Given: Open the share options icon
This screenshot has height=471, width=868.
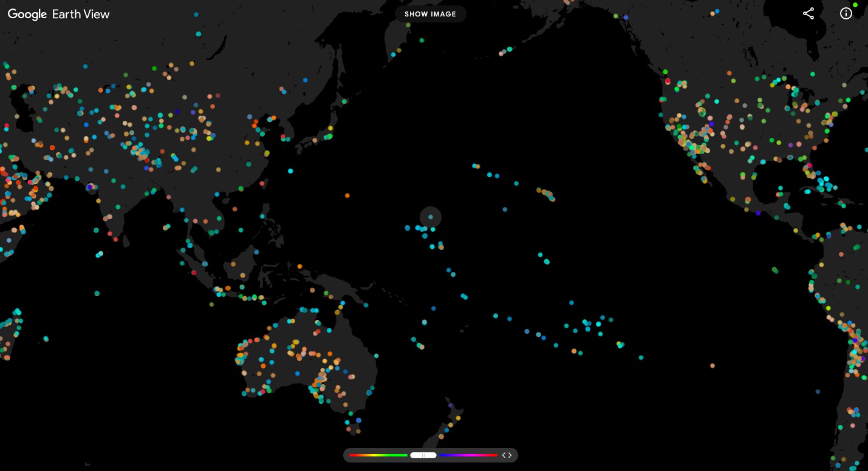Looking at the screenshot, I should (x=808, y=13).
